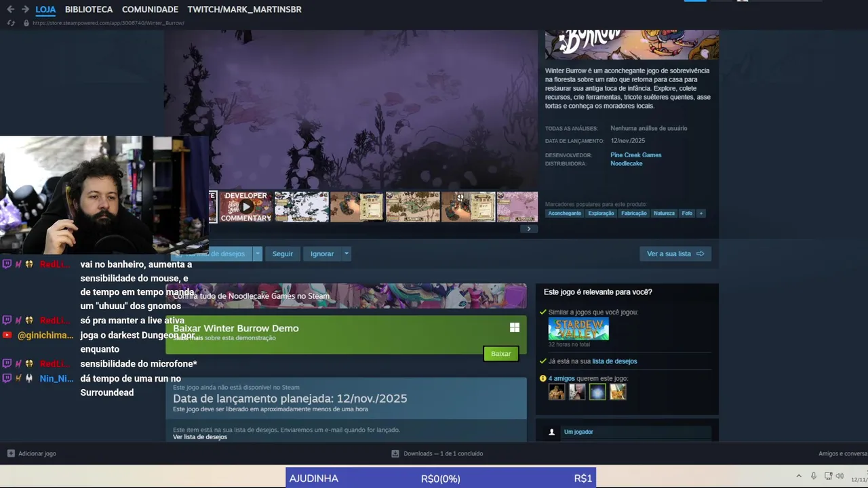Image resolution: width=868 pixels, height=488 pixels.
Task: Click the Baixar Winter Burrow Demo heading
Action: (x=235, y=328)
